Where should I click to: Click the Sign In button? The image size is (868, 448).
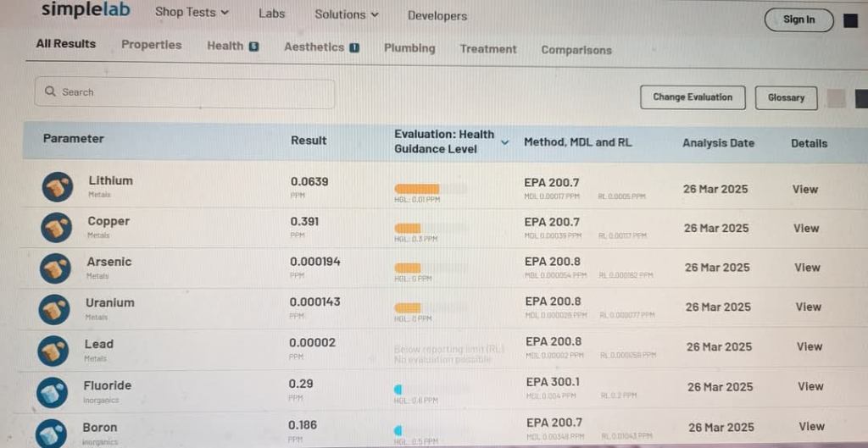pos(798,19)
